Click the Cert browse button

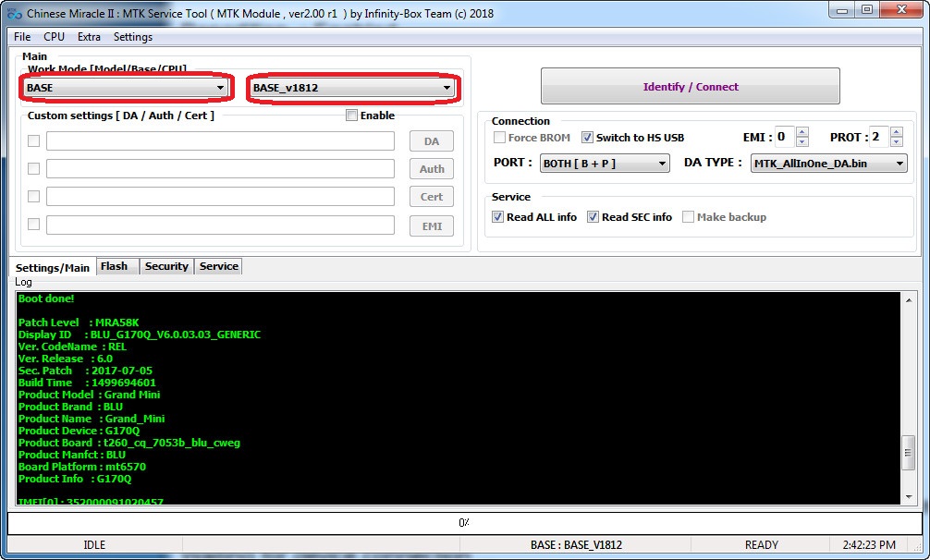pyautogui.click(x=431, y=197)
